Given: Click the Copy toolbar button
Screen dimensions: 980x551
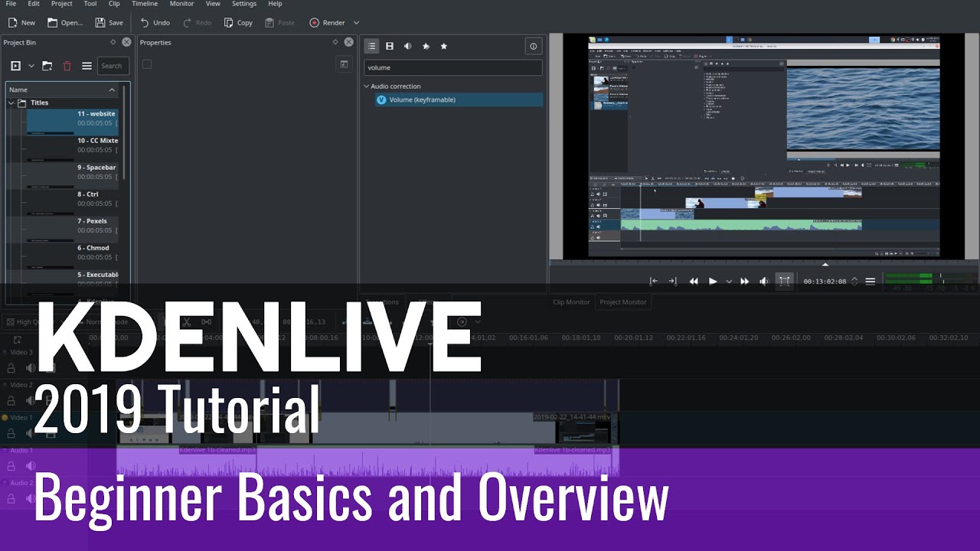Looking at the screenshot, I should (238, 23).
